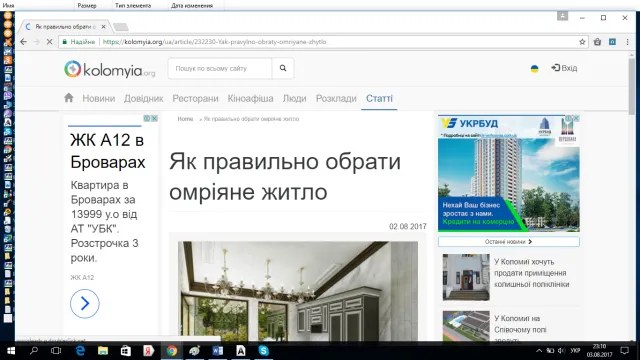Viewport: 640px width, 360px height.
Task: Click the site search magnifier button
Action: tap(283, 68)
